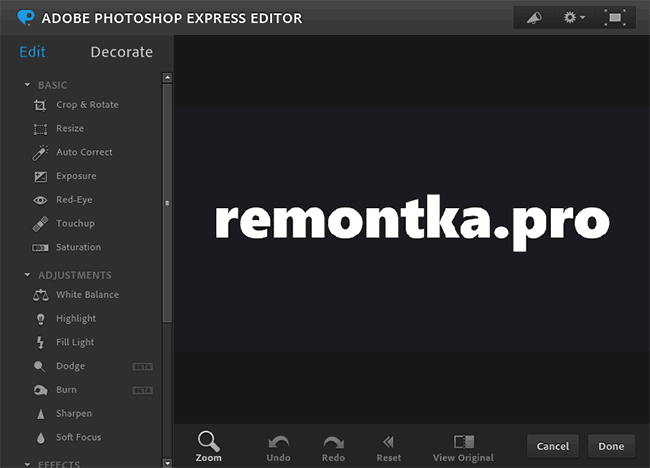Viewport: 650px width, 468px height.
Task: Click the 'Red-Eye' label
Action: [74, 200]
